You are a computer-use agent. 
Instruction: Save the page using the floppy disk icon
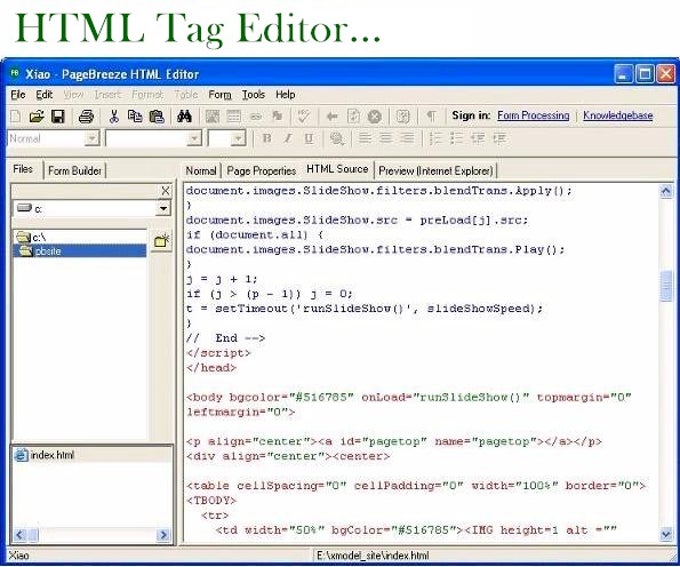point(58,116)
